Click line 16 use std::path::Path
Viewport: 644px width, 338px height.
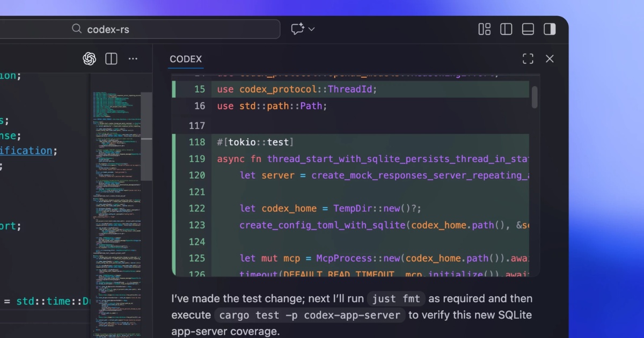[x=272, y=106]
